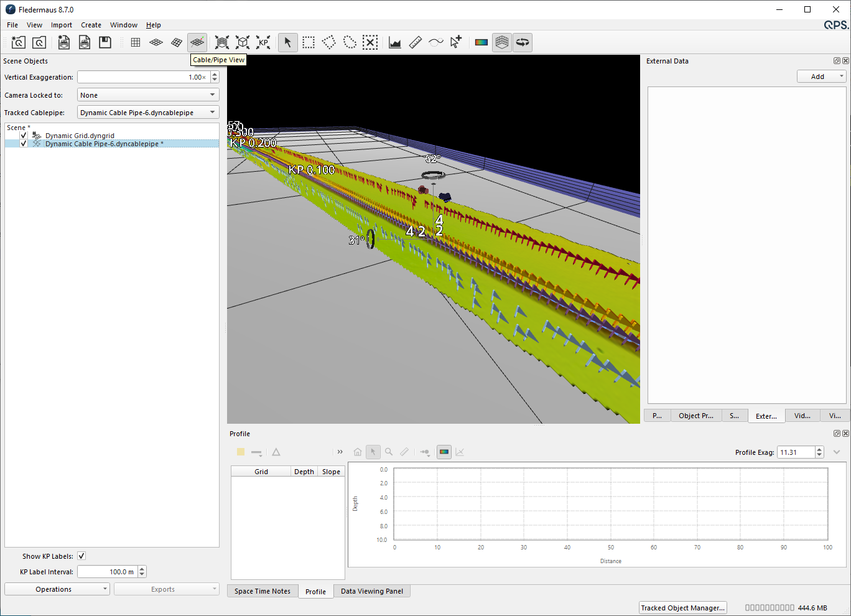Choose the arrow pointer select tool

point(287,42)
